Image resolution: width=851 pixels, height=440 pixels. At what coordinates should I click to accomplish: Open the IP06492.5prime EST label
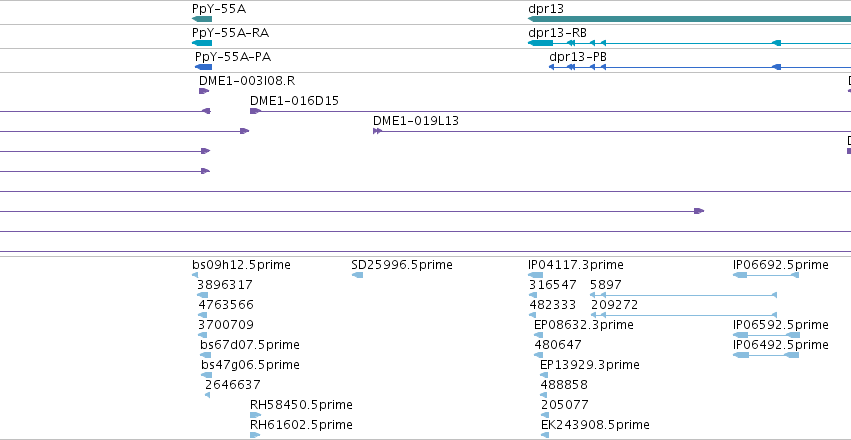[x=780, y=345]
